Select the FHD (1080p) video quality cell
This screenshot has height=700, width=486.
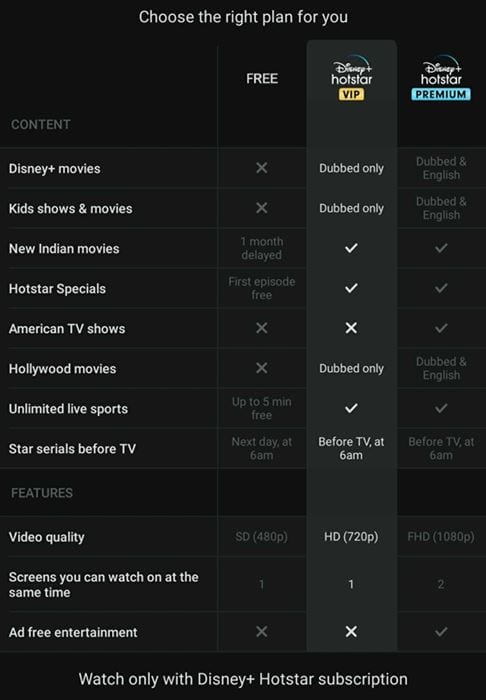click(441, 537)
